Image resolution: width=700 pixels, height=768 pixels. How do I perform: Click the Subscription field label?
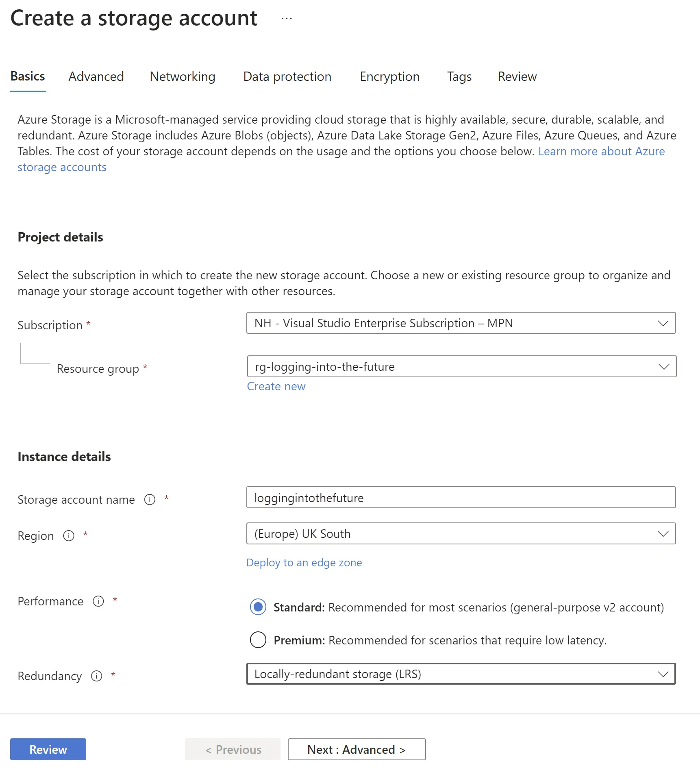(x=50, y=325)
